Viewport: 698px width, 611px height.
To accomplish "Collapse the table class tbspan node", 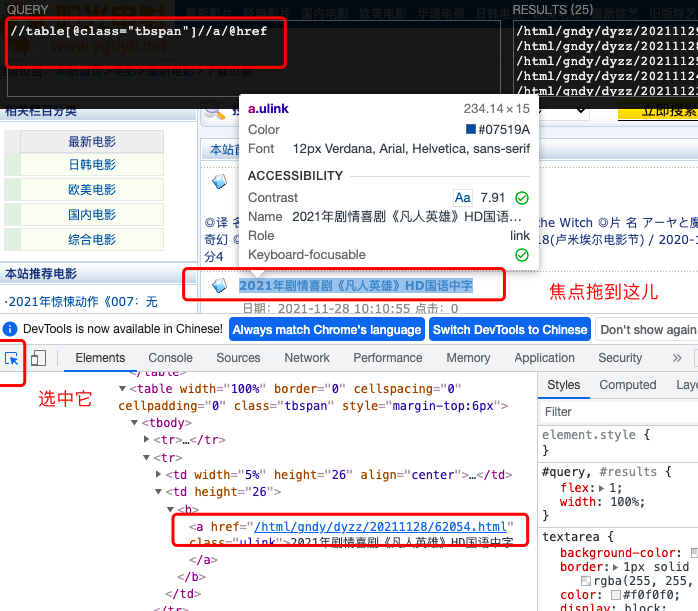I will (x=122, y=389).
